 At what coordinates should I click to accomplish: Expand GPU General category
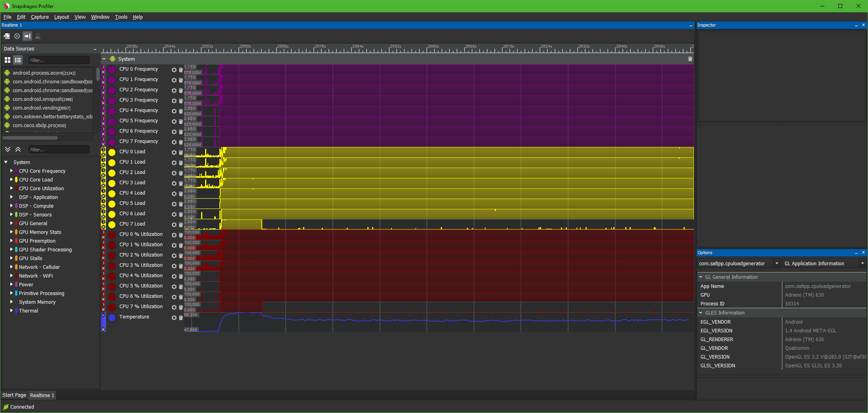click(x=12, y=223)
